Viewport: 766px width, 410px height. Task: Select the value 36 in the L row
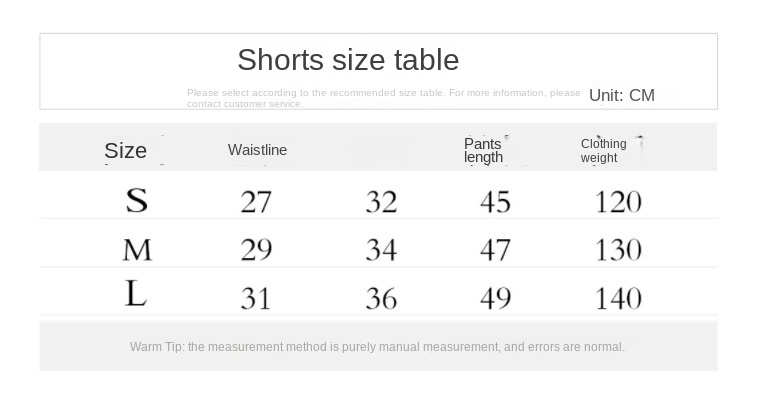click(x=381, y=298)
